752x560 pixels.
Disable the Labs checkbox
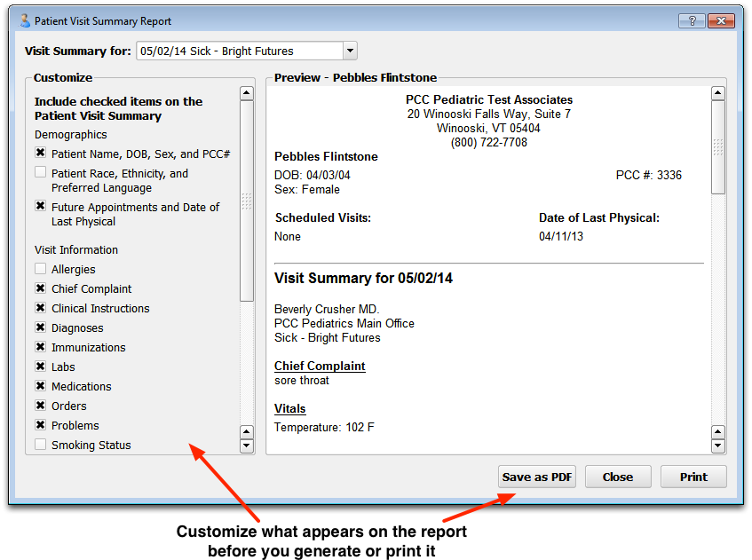coord(41,367)
